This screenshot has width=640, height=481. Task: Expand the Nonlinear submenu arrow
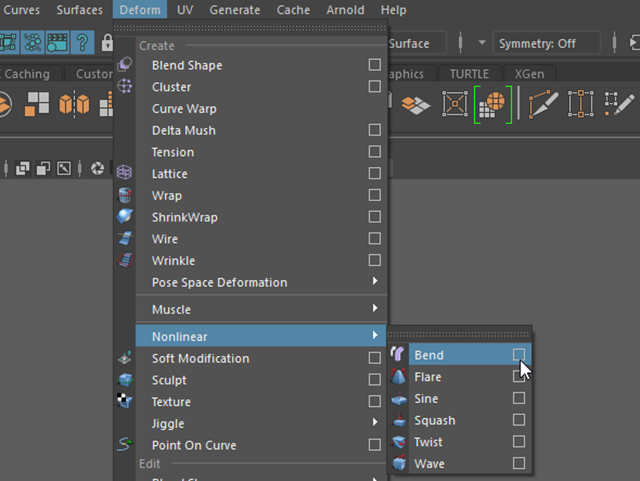(375, 335)
